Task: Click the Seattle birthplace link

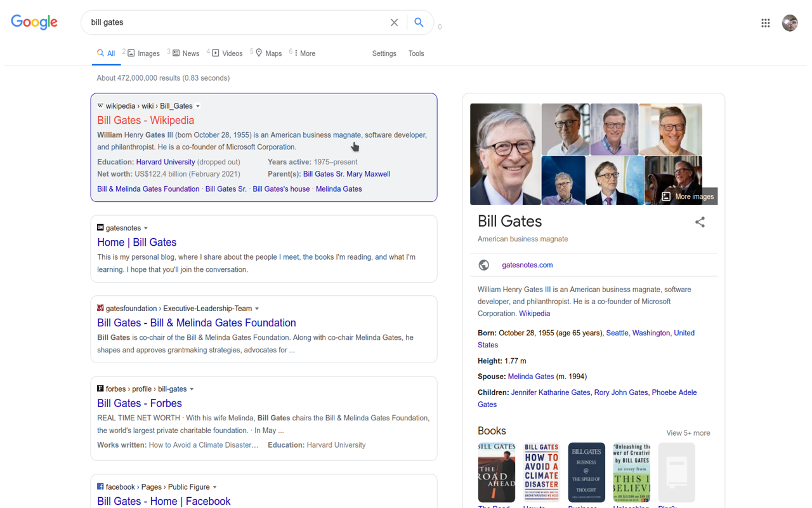Action: pyautogui.click(x=617, y=333)
